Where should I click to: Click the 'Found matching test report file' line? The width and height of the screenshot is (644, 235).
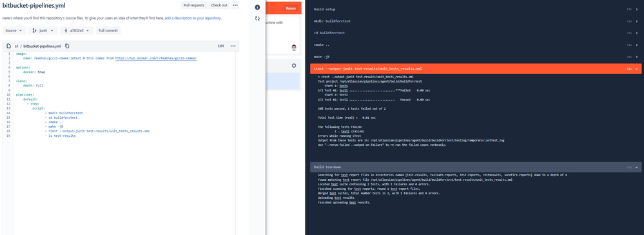tap(415, 180)
